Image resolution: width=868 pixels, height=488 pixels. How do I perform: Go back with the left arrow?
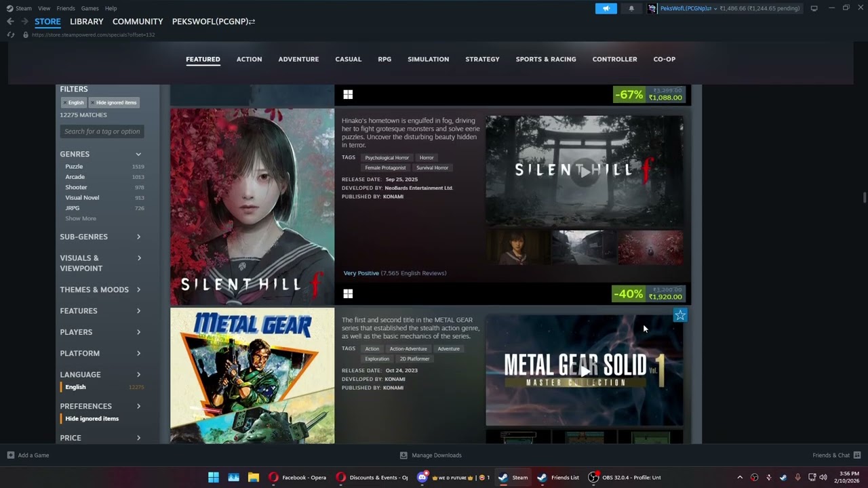pos(10,22)
